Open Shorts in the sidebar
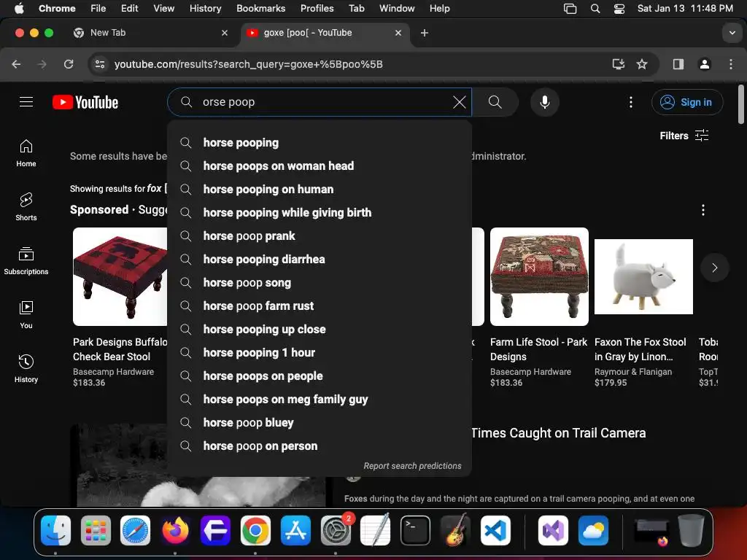 coord(26,206)
